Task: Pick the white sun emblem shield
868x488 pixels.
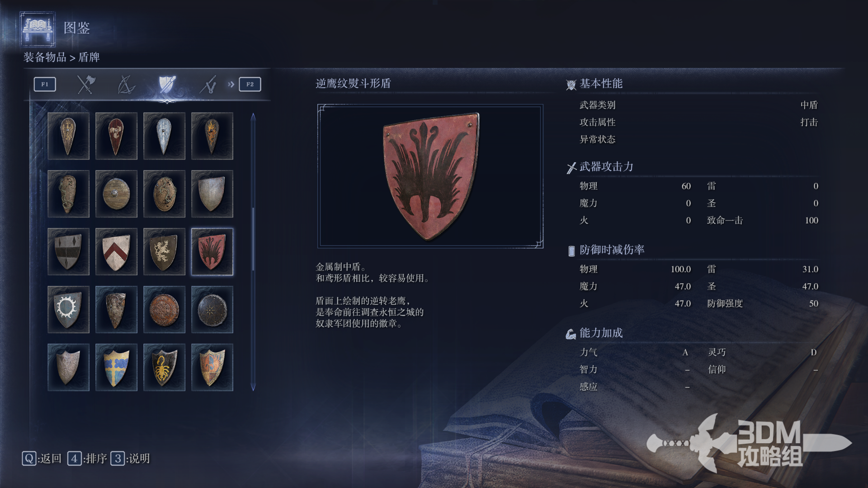Action: 68,310
